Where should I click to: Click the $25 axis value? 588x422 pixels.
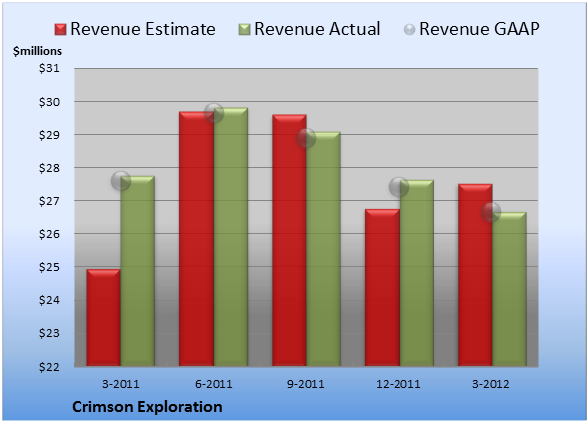49,267
